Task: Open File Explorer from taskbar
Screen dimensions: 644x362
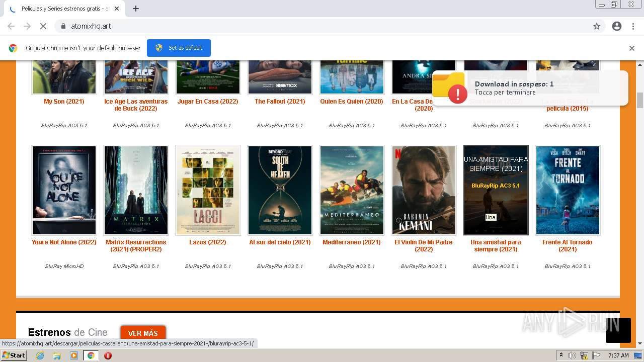Action: click(57, 355)
